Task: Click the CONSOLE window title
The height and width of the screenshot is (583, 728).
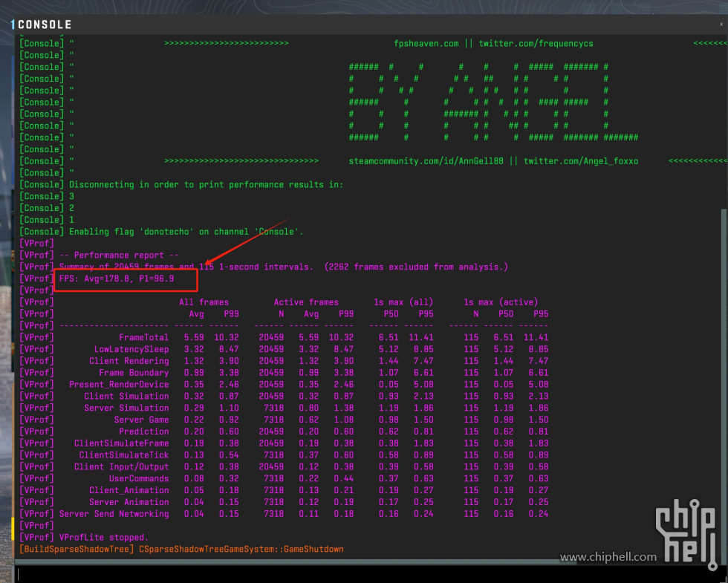Action: pos(45,25)
